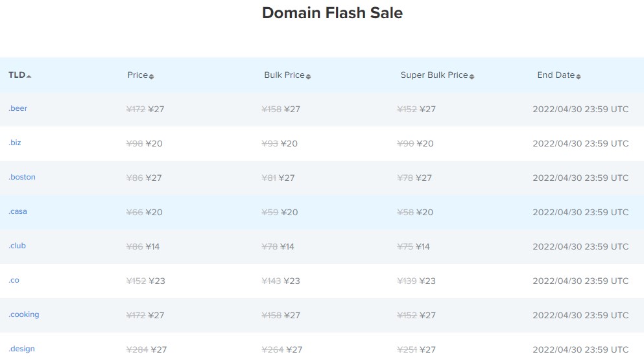Visit the .casa domain link

click(x=18, y=211)
